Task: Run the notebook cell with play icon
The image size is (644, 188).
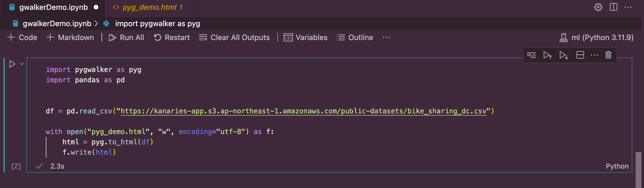Action: coord(12,64)
